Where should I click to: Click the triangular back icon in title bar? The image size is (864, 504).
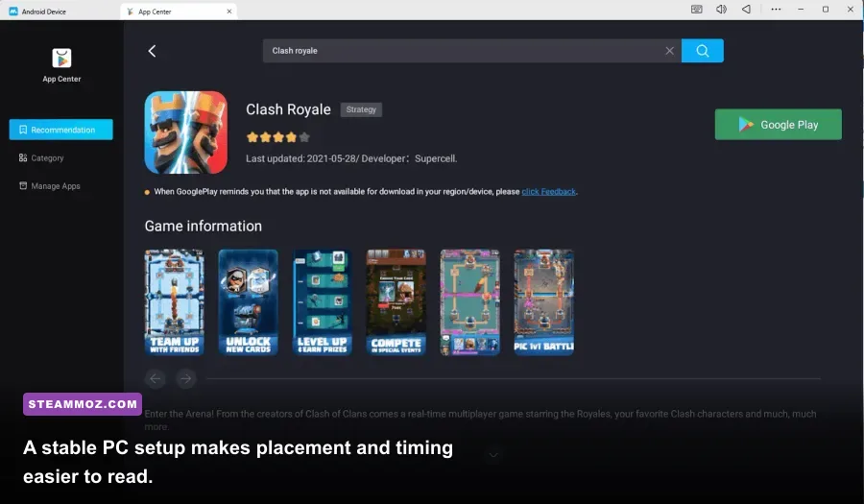click(x=746, y=10)
